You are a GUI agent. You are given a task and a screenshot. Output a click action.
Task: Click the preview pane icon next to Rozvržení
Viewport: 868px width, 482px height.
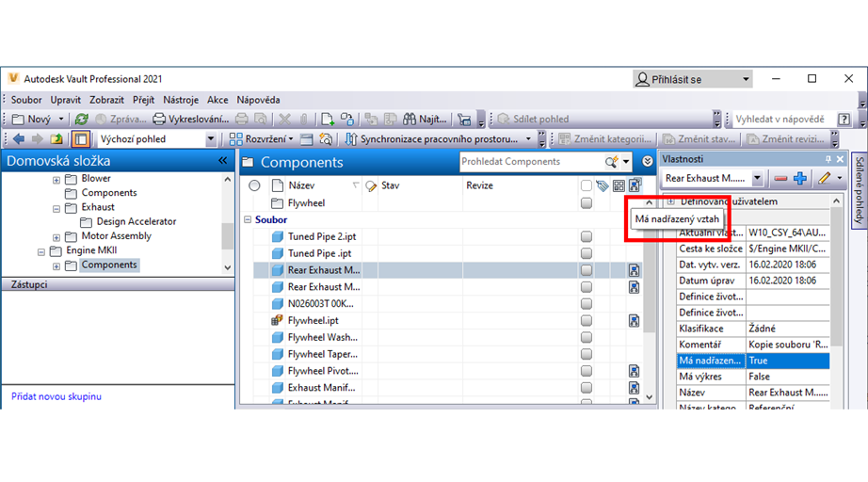[307, 139]
